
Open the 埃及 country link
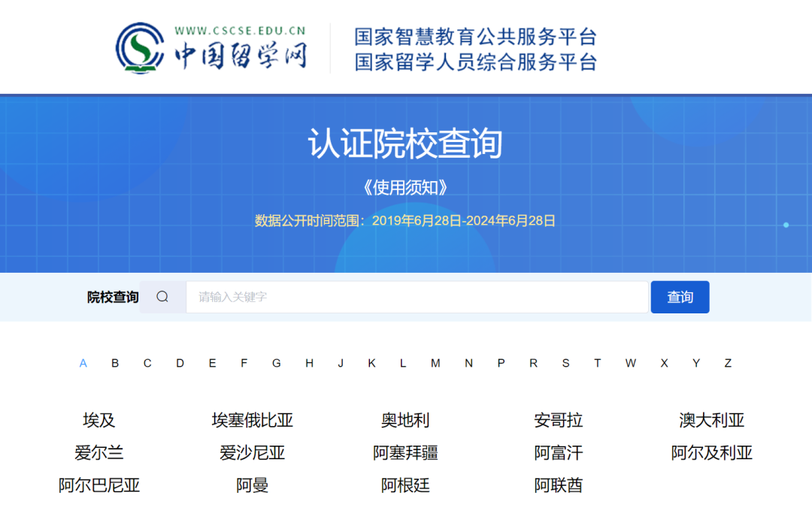tap(99, 420)
